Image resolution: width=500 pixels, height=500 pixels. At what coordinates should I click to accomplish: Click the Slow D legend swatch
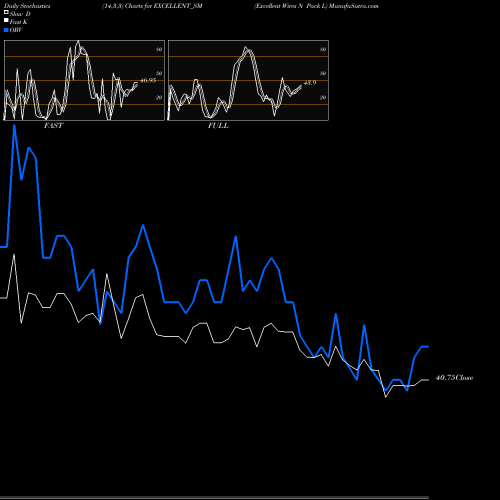pos(6,12)
